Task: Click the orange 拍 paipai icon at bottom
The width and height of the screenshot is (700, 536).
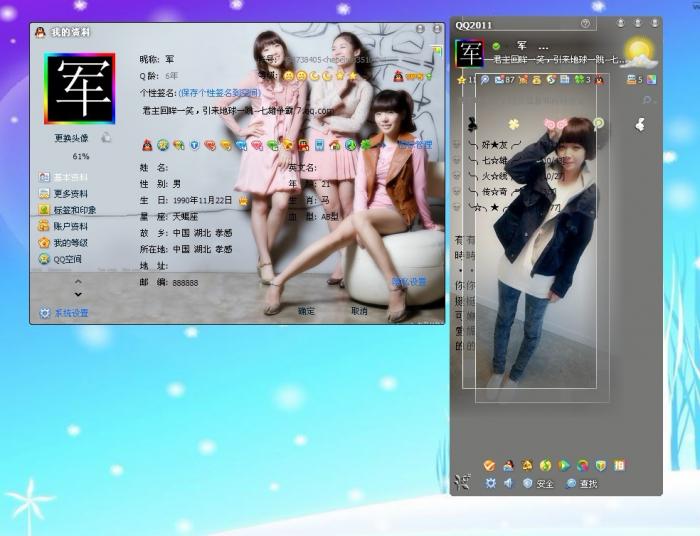Action: click(x=619, y=465)
